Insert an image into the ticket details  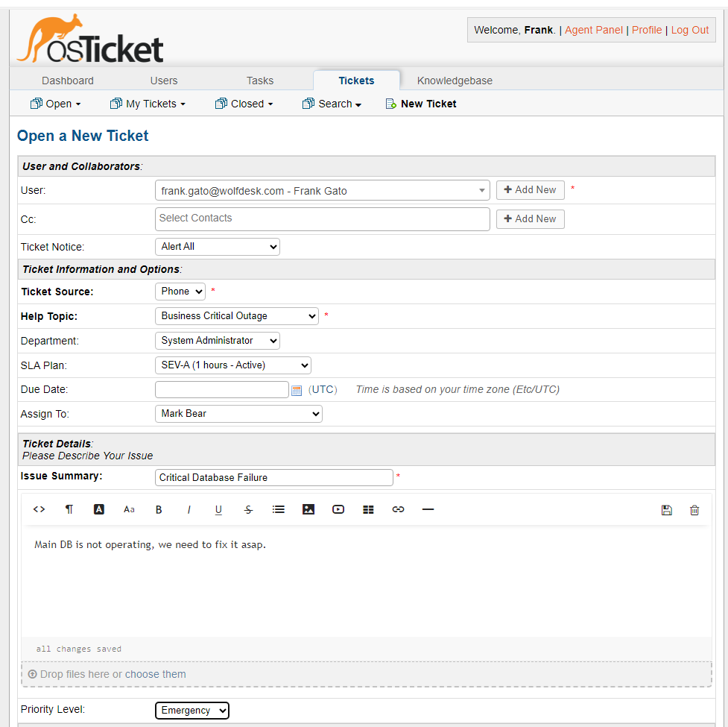[x=308, y=509]
